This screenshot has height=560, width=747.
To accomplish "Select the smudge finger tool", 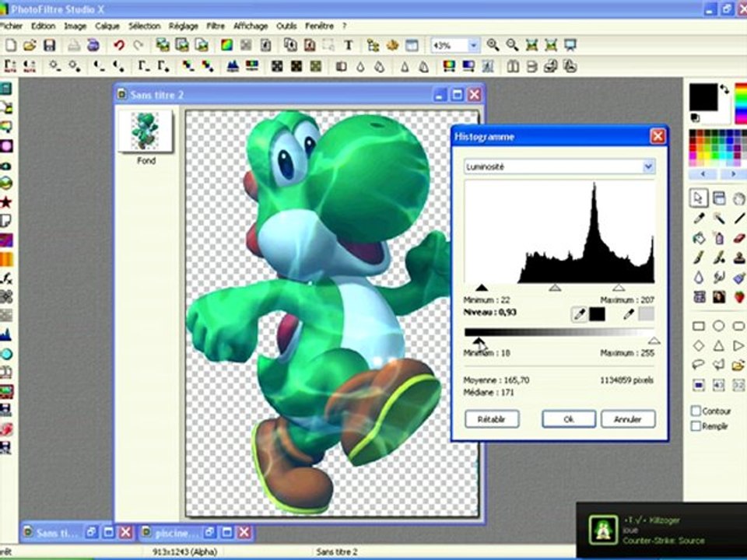I will coord(719,277).
